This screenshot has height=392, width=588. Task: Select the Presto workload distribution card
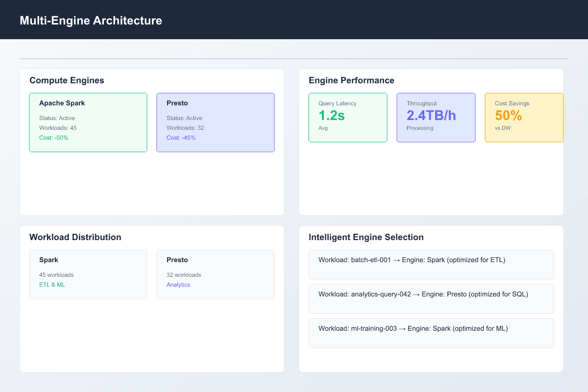[x=216, y=274]
